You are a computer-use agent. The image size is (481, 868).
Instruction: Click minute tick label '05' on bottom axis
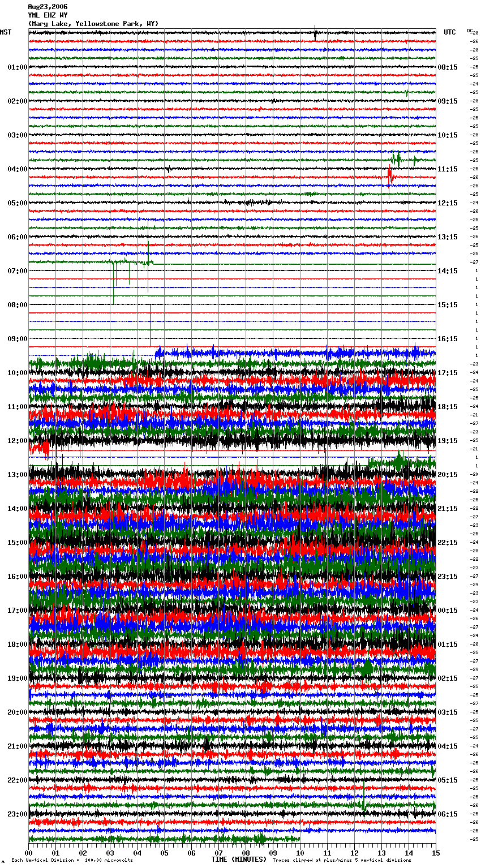point(165,853)
